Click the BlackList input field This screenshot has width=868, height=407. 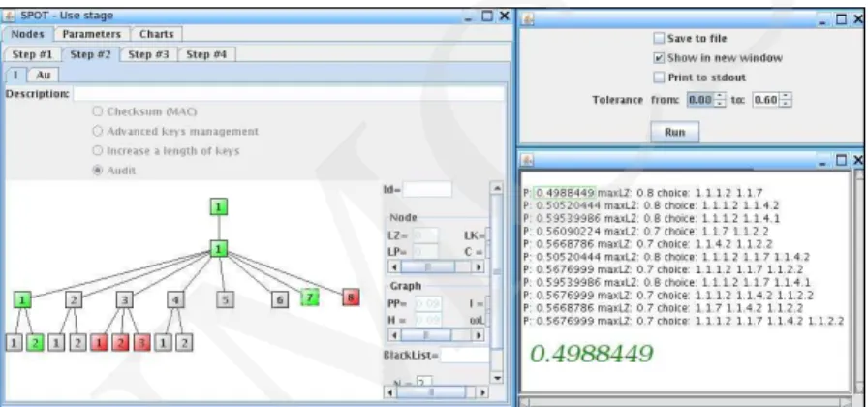point(464,355)
